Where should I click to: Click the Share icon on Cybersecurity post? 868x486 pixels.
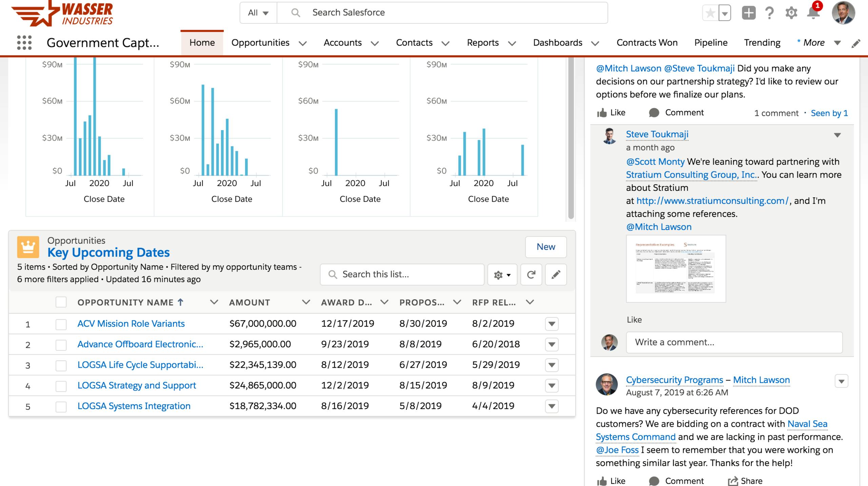pos(745,481)
